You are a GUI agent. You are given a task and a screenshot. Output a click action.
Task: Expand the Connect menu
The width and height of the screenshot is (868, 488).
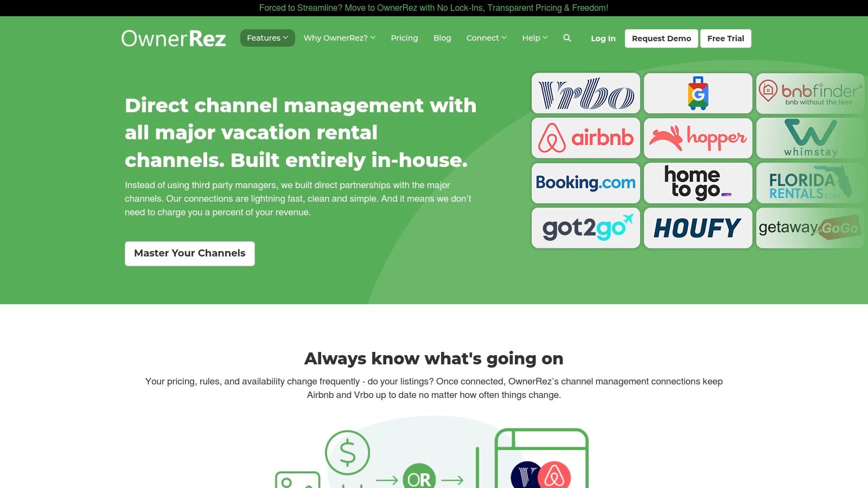tap(486, 38)
